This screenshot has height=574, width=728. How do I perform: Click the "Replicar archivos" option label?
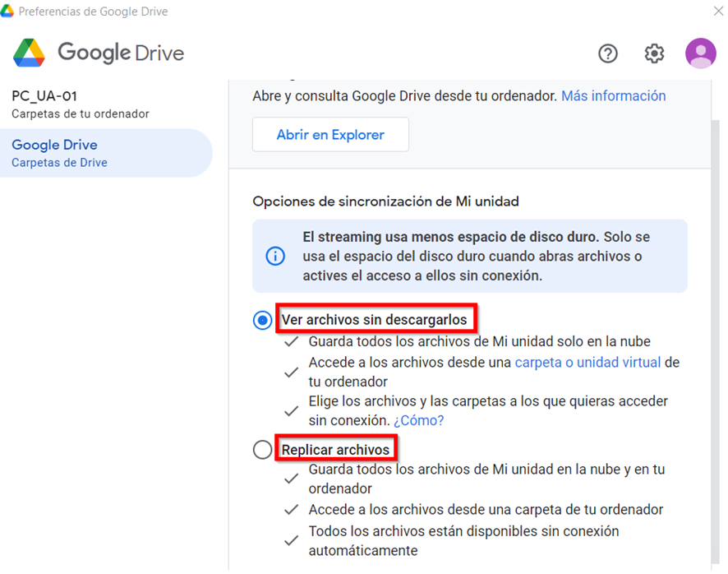[335, 450]
